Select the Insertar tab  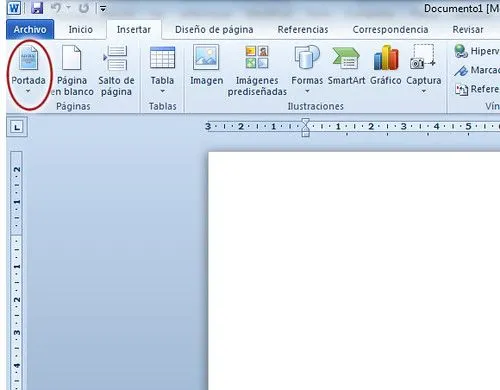(134, 29)
